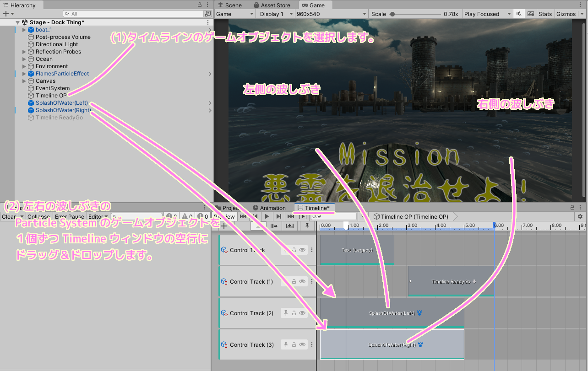Click the Stats button in Game view
The image size is (588, 371).
coord(545,14)
